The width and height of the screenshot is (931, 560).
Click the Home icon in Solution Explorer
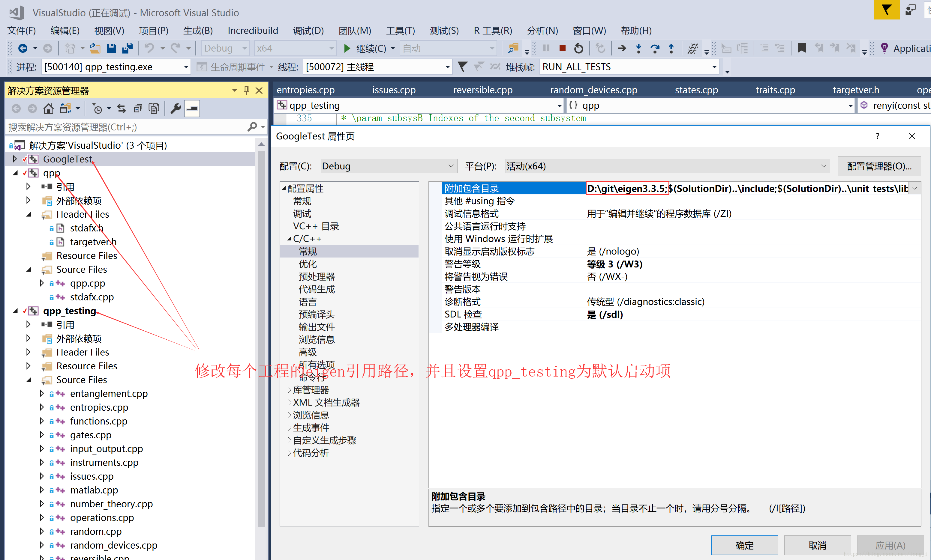[48, 109]
